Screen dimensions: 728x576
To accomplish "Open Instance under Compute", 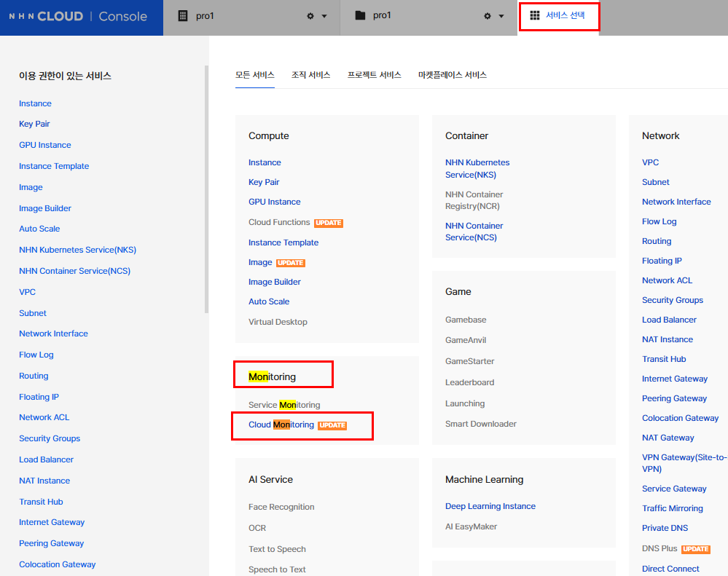I will 265,163.
